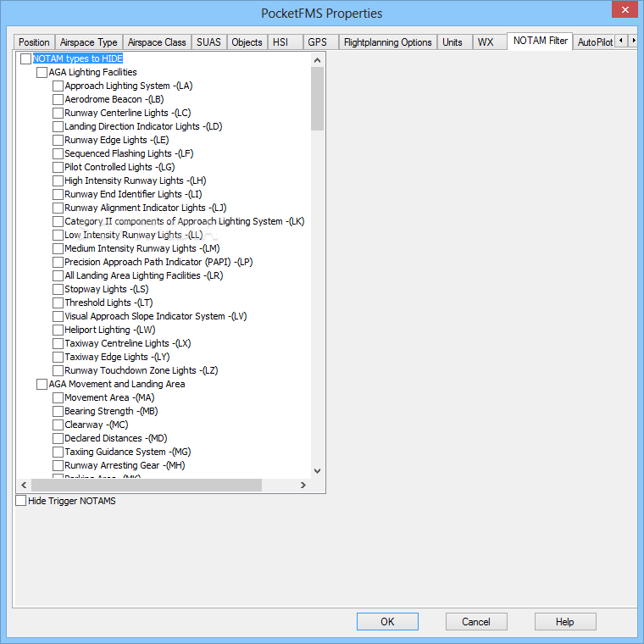Check Stopway Lights -(LS)

[58, 289]
